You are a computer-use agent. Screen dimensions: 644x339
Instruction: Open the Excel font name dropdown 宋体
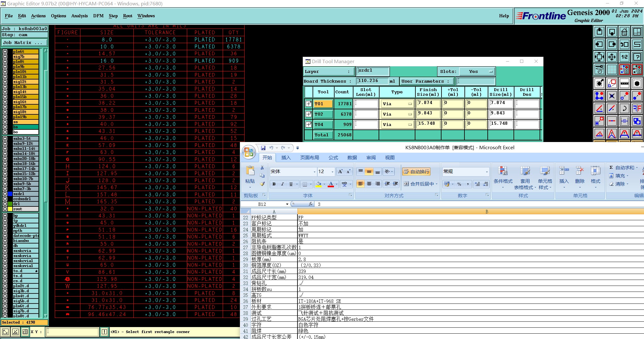pos(314,172)
